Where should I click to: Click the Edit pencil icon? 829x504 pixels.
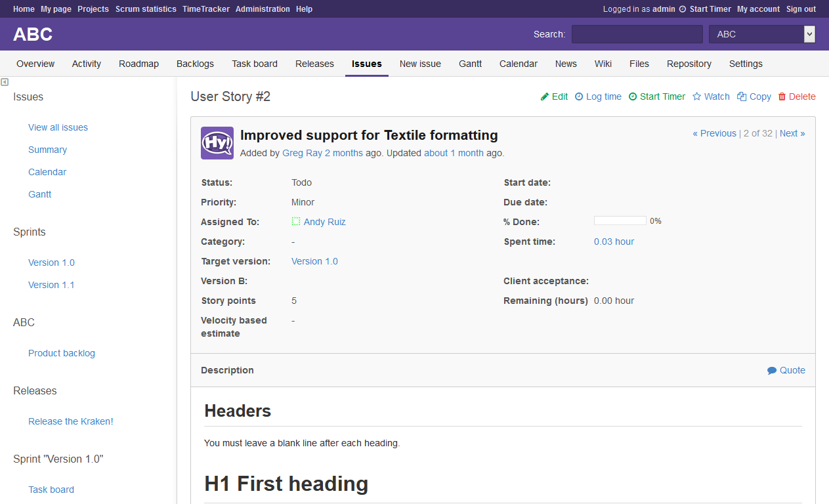(545, 96)
